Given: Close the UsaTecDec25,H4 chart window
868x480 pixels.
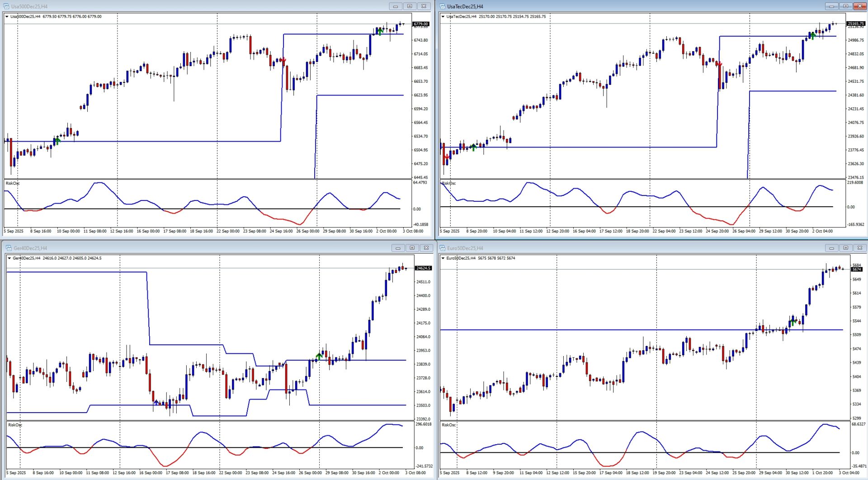Looking at the screenshot, I should click(x=859, y=6).
